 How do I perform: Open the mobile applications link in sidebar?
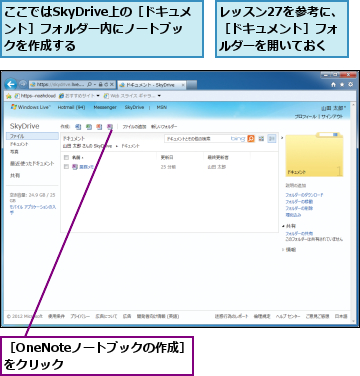click(x=33, y=209)
